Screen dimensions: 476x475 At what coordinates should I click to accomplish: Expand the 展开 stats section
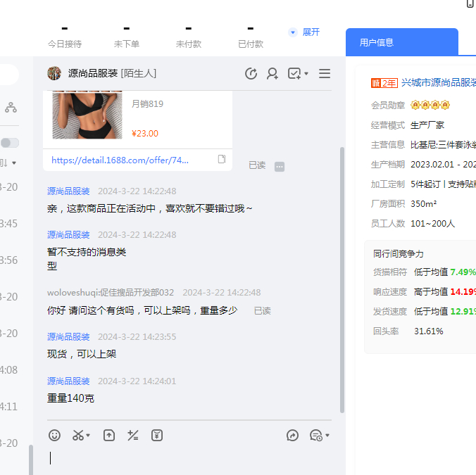coord(304,32)
